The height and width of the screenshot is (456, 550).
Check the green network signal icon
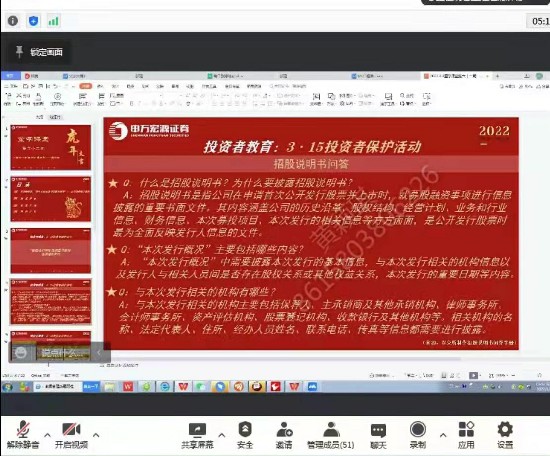coord(53,21)
